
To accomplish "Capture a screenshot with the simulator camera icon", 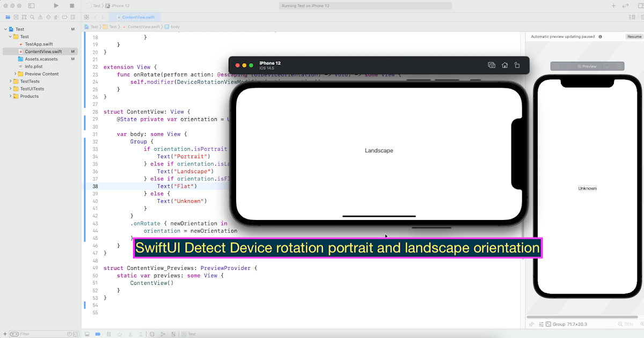I will 492,64.
